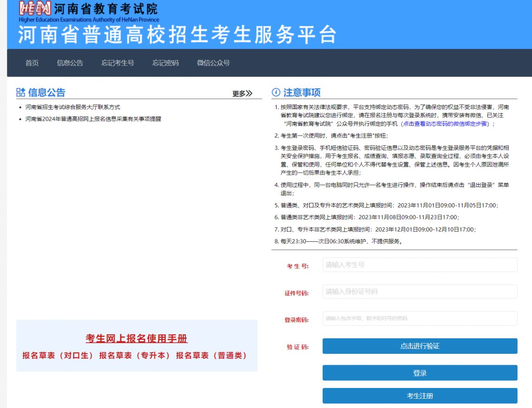Click the 更多>> link

click(x=241, y=92)
